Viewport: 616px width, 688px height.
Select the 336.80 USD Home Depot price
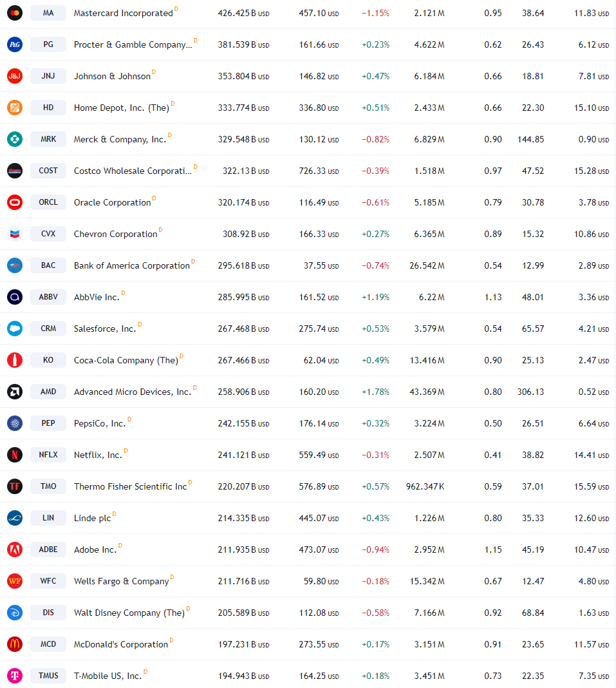tap(319, 108)
